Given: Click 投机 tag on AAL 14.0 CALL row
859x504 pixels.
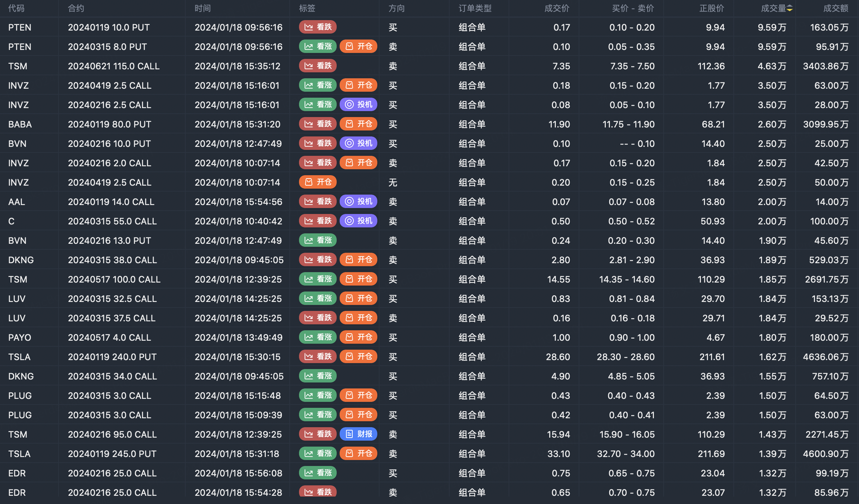Looking at the screenshot, I should [x=358, y=202].
